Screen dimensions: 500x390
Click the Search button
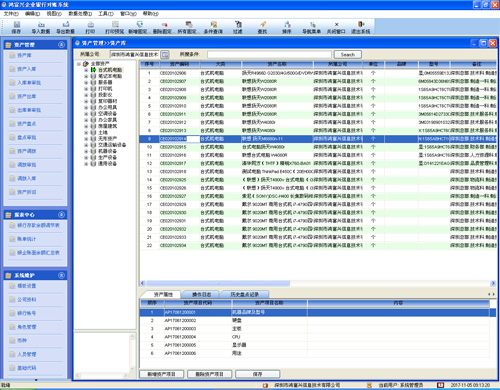[347, 54]
